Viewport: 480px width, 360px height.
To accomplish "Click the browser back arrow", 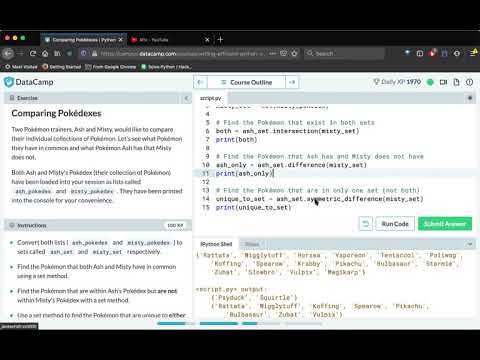I will (8, 53).
